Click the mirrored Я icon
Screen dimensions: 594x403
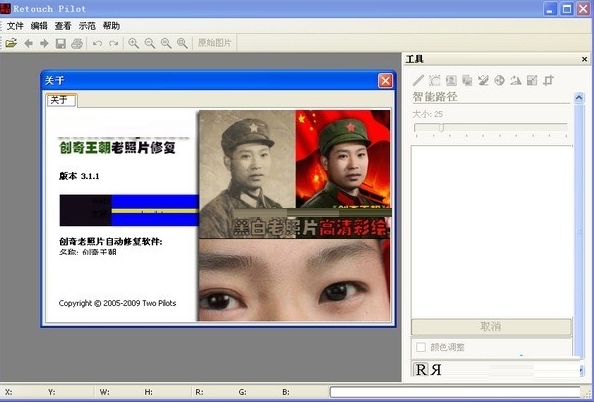click(x=436, y=369)
